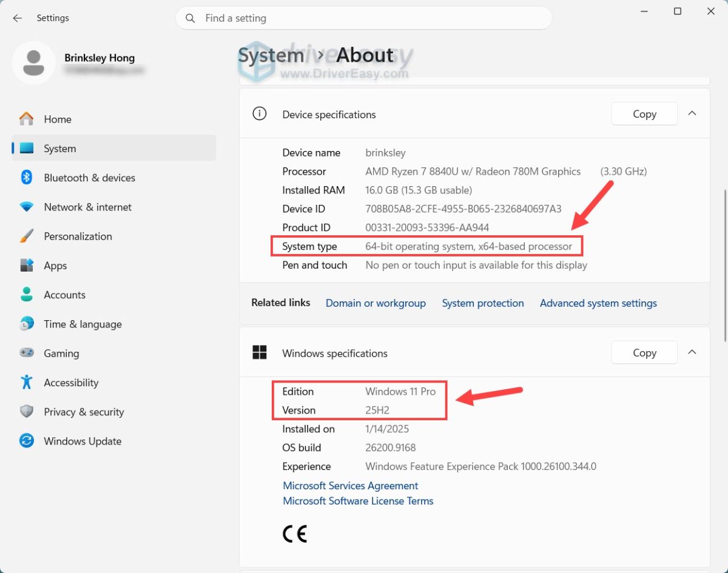Viewport: 728px width, 573px height.
Task: Open the Home settings page
Action: 58,119
